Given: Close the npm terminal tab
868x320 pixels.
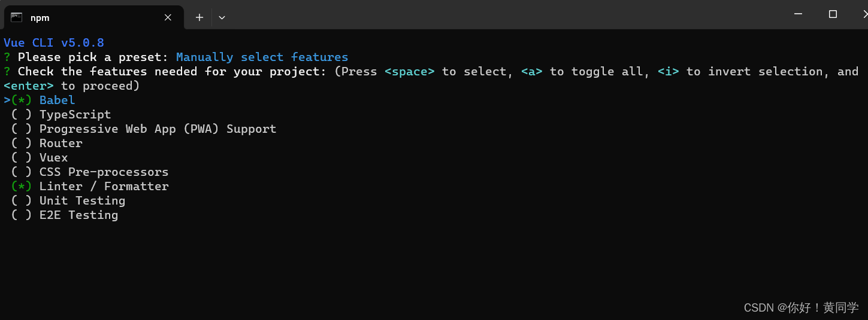Looking at the screenshot, I should click(168, 17).
